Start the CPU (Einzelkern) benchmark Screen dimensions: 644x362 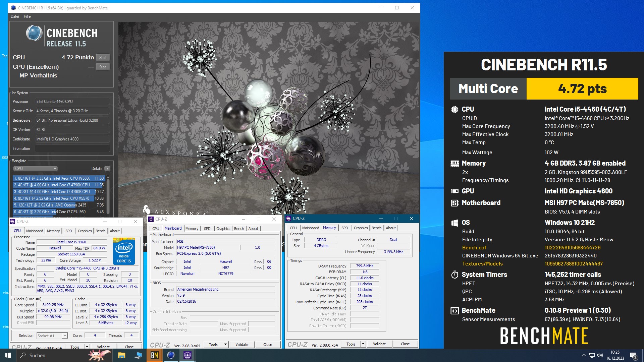tap(103, 67)
